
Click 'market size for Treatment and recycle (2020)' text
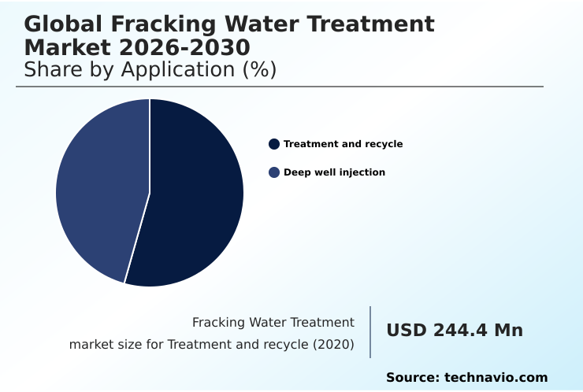pos(211,344)
